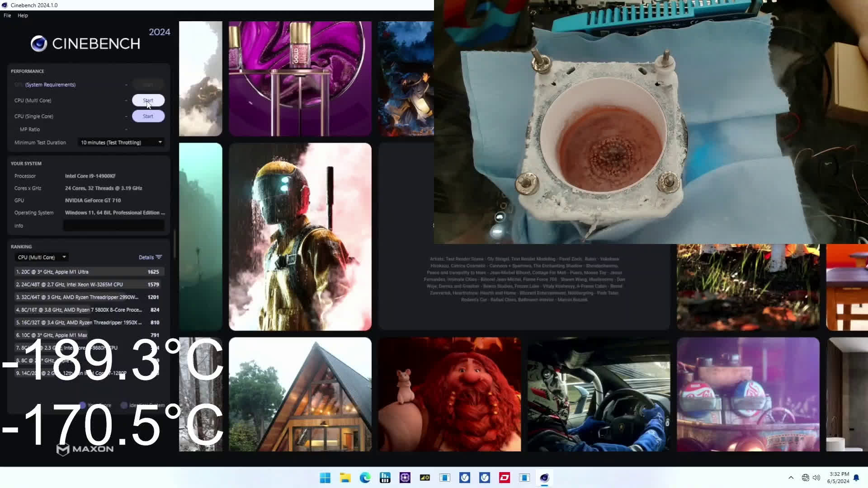Open the CPU (Multi Core) ranking dropdown

click(42, 257)
